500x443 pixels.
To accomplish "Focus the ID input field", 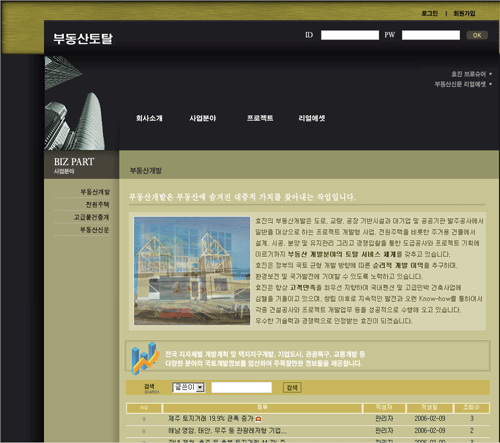I will pos(350,35).
